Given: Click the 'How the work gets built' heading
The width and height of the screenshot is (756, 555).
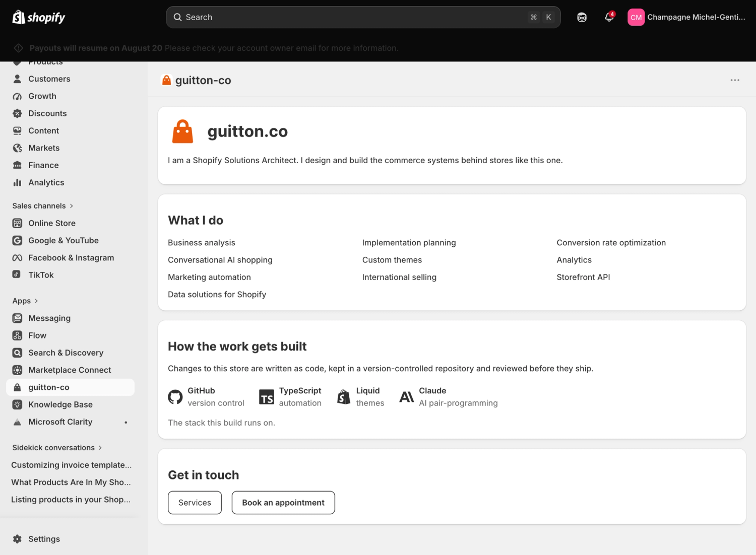Looking at the screenshot, I should [237, 346].
